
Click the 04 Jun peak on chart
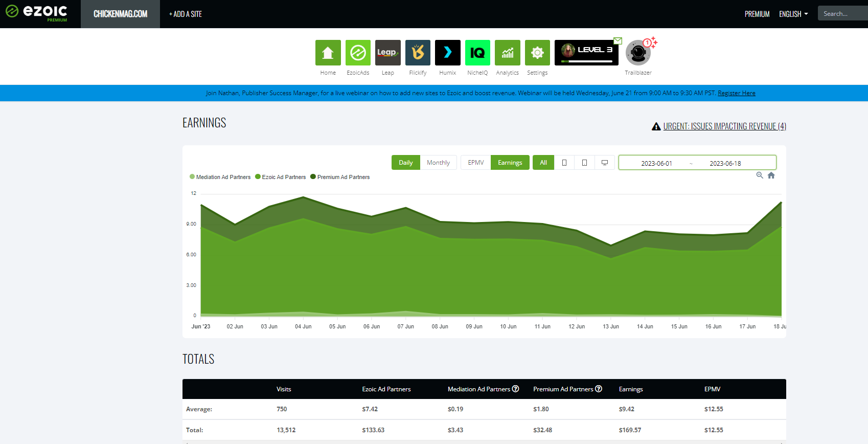304,197
